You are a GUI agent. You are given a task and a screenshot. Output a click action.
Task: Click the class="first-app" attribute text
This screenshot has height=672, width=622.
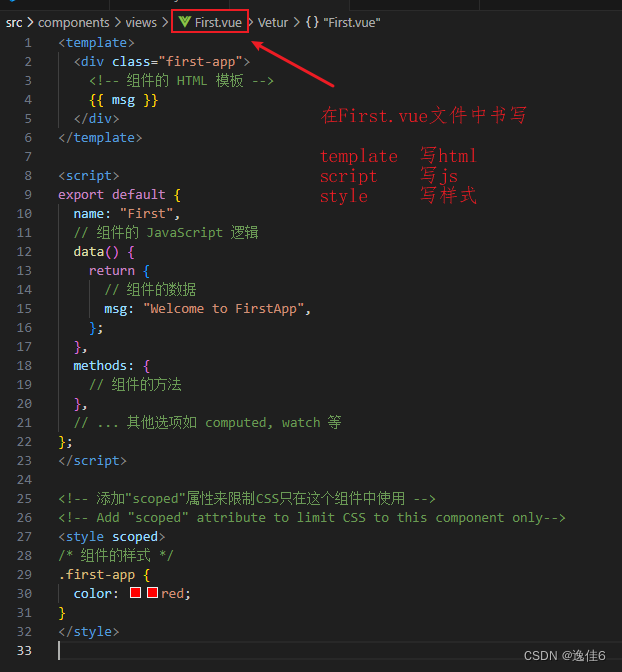pyautogui.click(x=177, y=62)
